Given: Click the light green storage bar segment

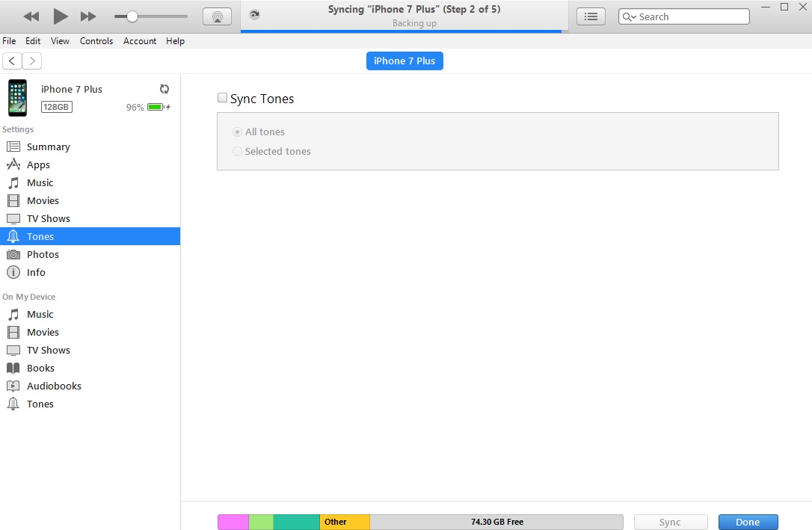Looking at the screenshot, I should [261, 523].
